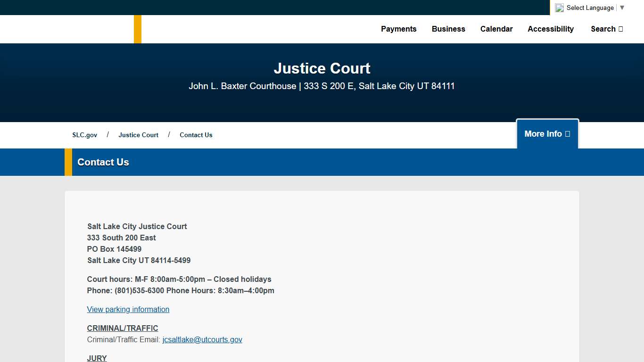Click the arrow icon inside More Info

pos(567,134)
